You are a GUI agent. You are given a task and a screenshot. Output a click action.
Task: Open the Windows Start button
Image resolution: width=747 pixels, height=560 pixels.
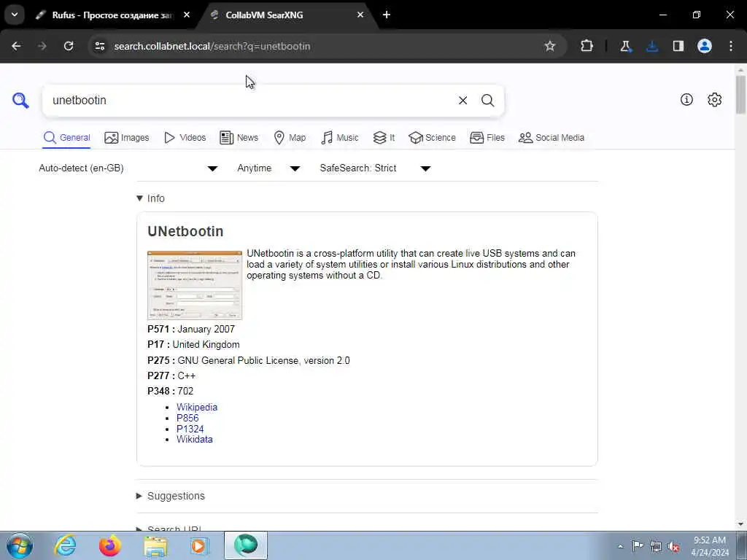(x=20, y=545)
